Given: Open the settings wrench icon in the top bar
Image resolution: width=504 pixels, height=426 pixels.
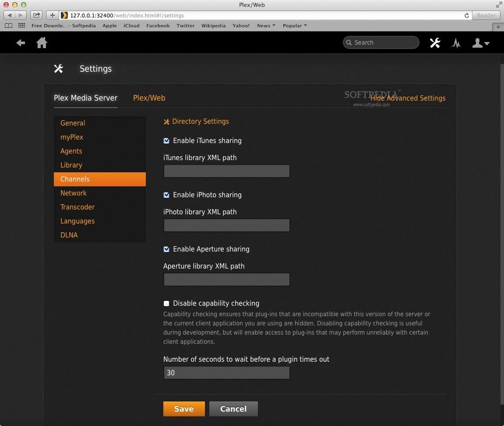Looking at the screenshot, I should click(x=435, y=43).
